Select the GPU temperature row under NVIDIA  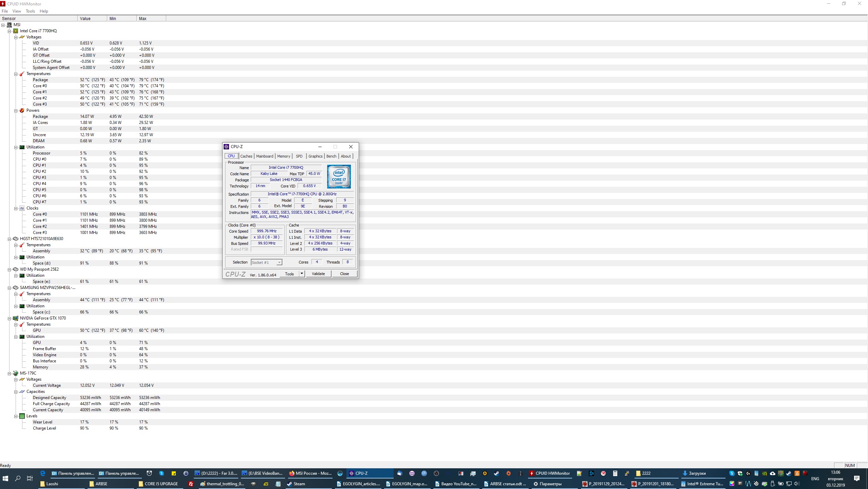tap(434, 330)
